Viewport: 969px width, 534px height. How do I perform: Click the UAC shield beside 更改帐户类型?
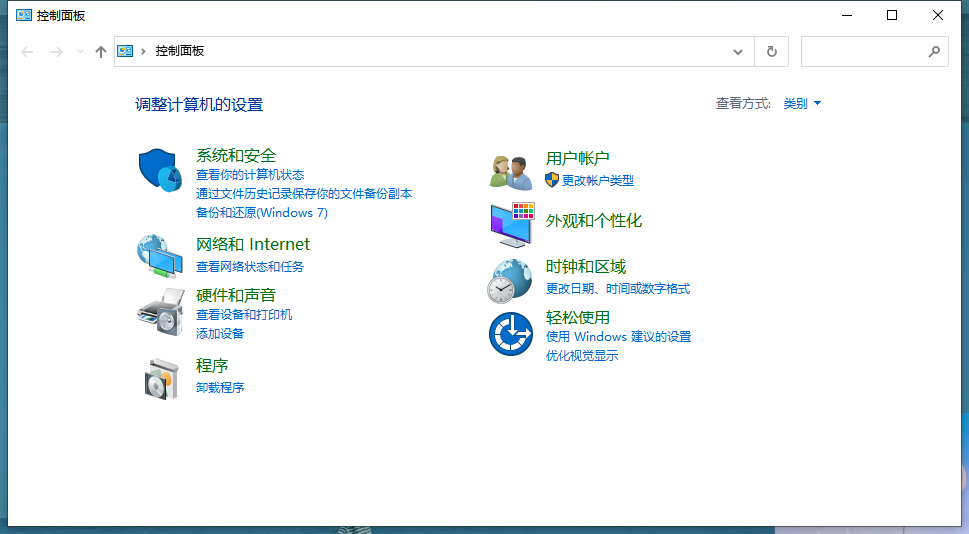[552, 180]
